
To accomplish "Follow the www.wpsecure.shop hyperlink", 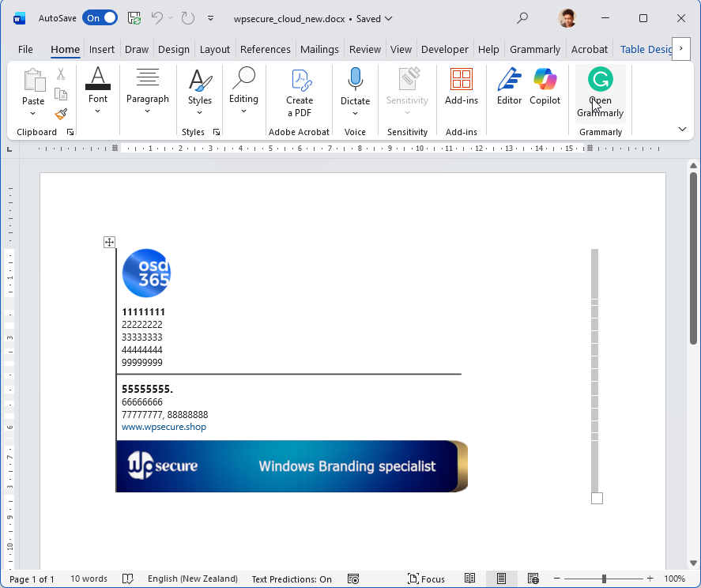I will click(164, 427).
